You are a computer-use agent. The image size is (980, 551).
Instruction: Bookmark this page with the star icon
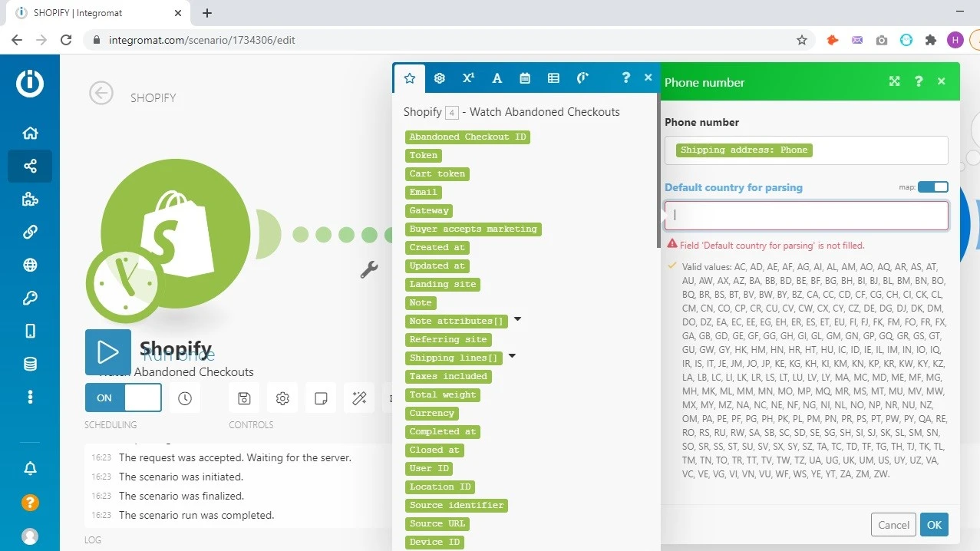(x=802, y=40)
